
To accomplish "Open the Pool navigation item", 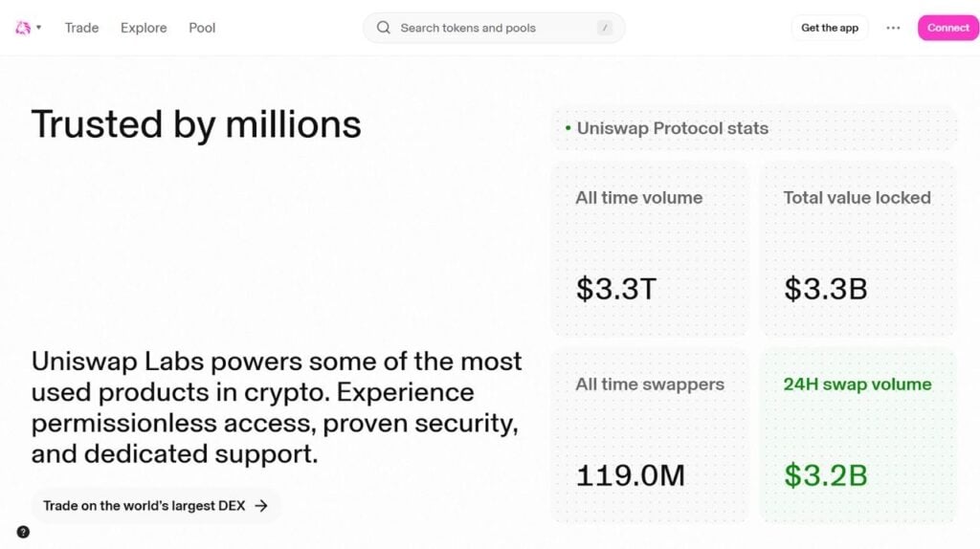I will pos(202,28).
